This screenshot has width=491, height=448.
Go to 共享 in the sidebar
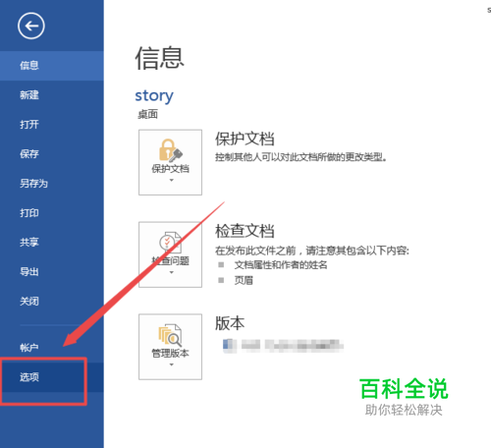52,243
